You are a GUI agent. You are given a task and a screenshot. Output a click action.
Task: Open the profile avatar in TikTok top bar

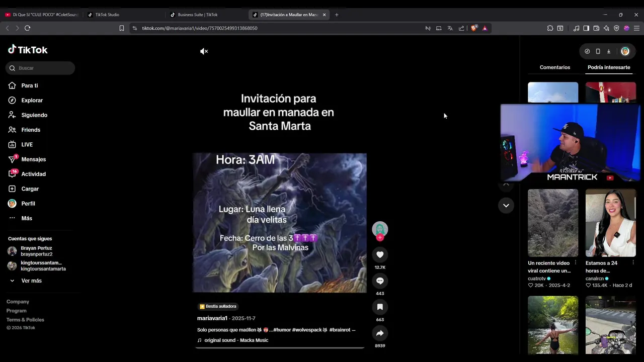625,51
